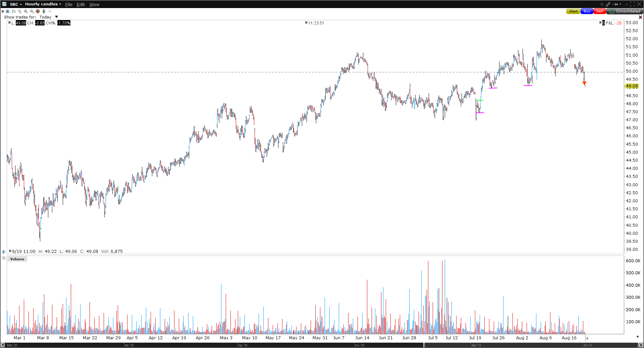The image size is (644, 348).
Task: Click the green order line marker near Jul 19
Action: (x=480, y=100)
